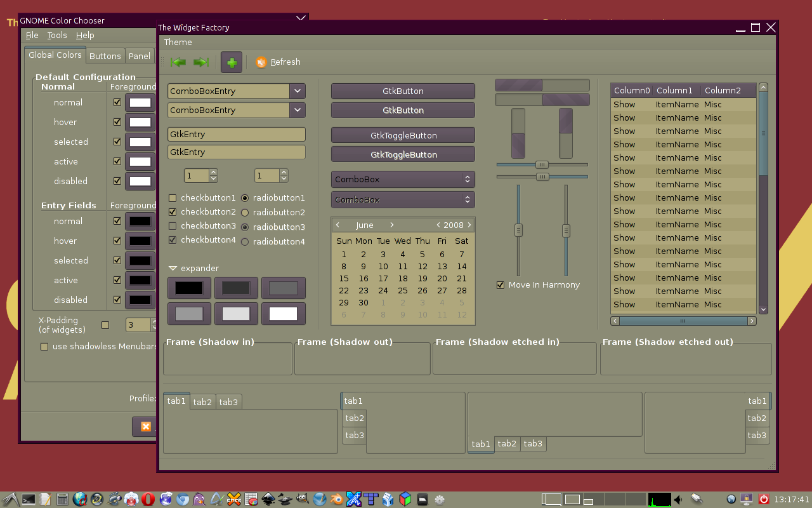Click the second GtkToggleButton
Screen dimensions: 812x508
(403, 154)
